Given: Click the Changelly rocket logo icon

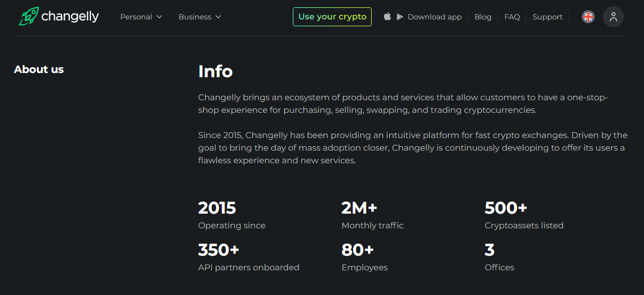Looking at the screenshot, I should (x=28, y=16).
